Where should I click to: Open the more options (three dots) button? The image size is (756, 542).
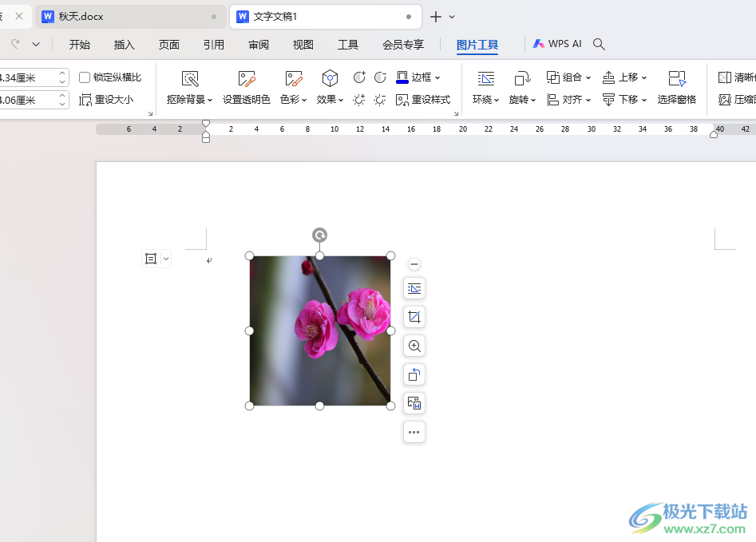tap(414, 432)
